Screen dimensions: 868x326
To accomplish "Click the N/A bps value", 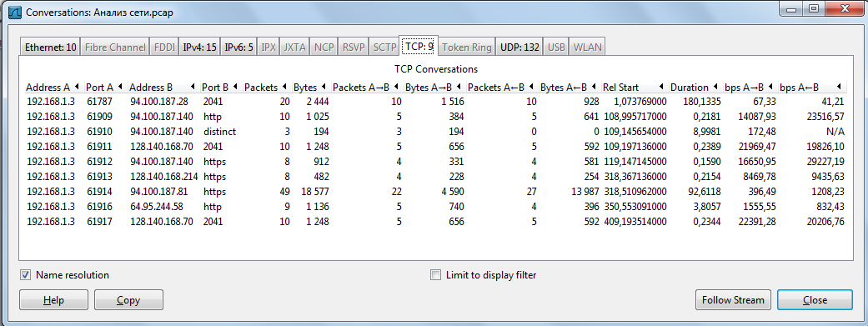I will point(835,132).
